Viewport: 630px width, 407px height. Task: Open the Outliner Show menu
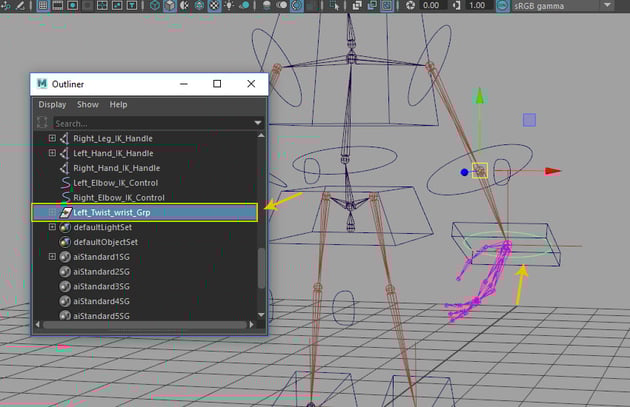click(x=88, y=105)
